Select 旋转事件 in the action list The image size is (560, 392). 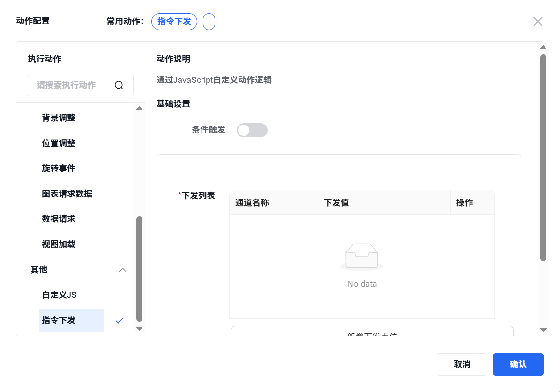(x=59, y=169)
